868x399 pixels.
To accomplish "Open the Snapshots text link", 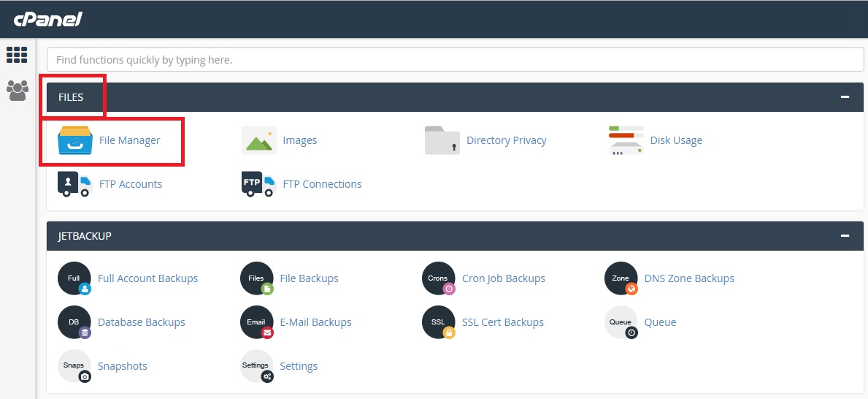I will [123, 365].
